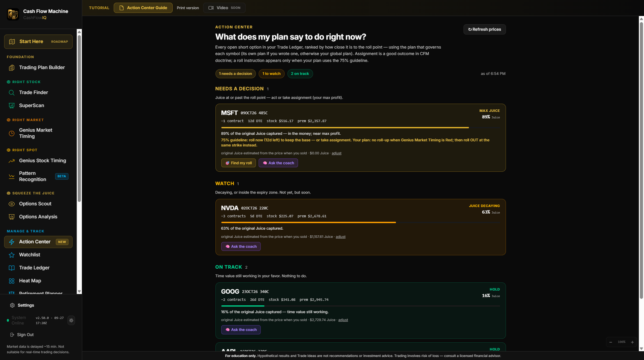Click the NVDA juice progress bar
Viewport: 644px width, 360px height.
pos(361,222)
